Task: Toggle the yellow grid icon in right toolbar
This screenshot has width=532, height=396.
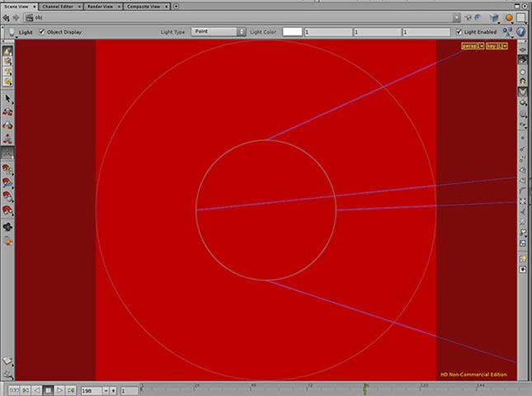Action: pos(522,259)
